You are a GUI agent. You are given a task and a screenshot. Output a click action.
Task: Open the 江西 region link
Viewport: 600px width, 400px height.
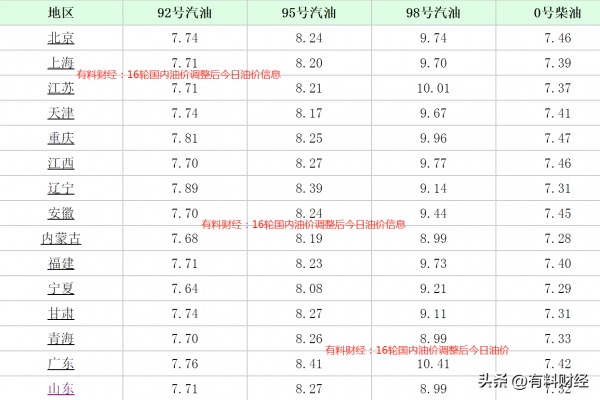click(x=61, y=162)
